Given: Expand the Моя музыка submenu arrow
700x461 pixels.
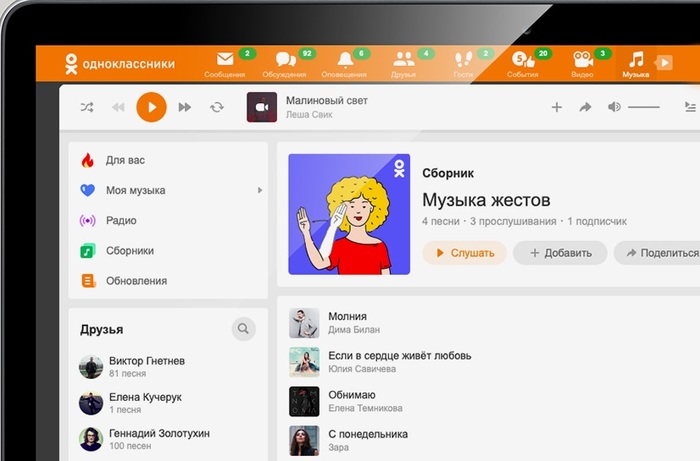Looking at the screenshot, I should [x=259, y=190].
